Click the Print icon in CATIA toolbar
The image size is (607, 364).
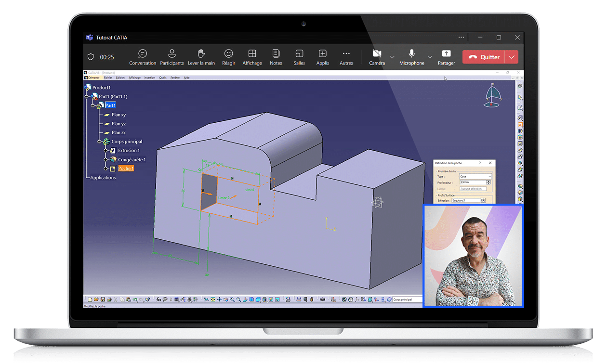(109, 299)
